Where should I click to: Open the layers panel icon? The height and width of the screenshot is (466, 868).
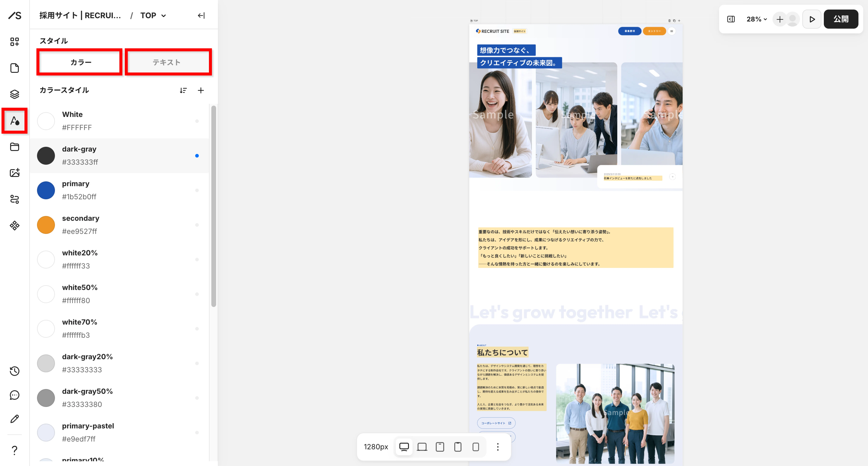14,94
